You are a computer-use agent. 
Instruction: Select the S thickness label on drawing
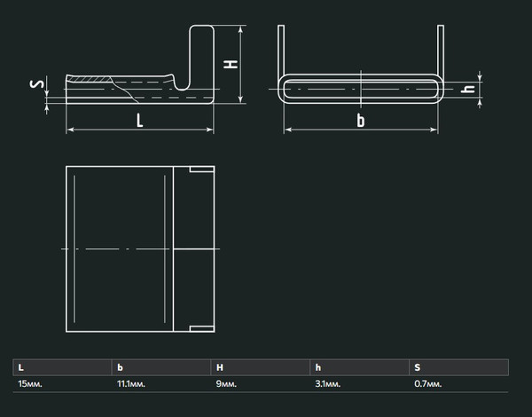35,84
